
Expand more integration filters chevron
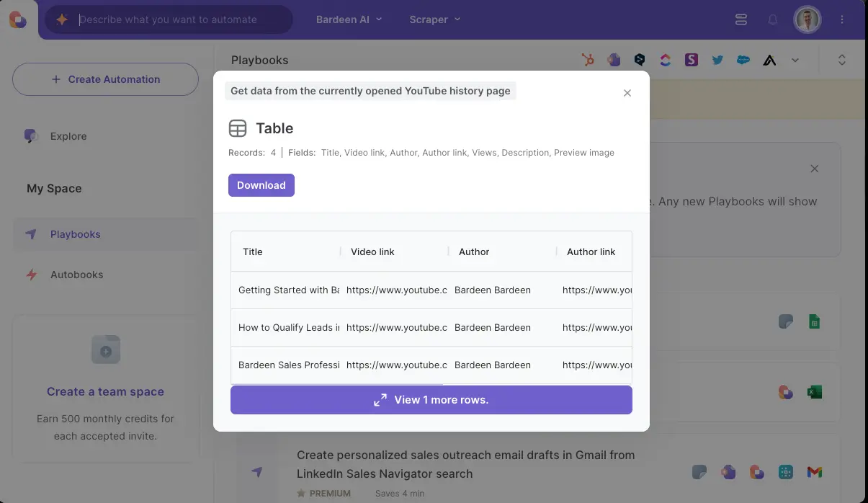pos(795,61)
